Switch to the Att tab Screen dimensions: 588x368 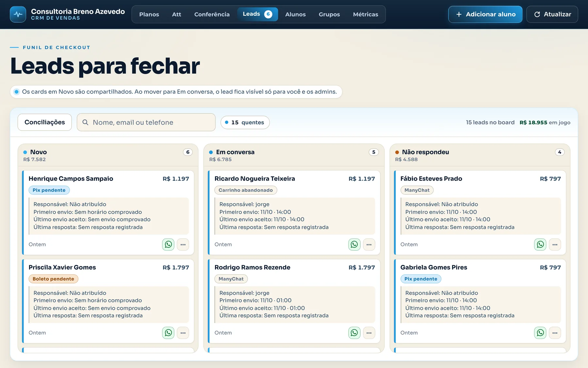pos(176,14)
